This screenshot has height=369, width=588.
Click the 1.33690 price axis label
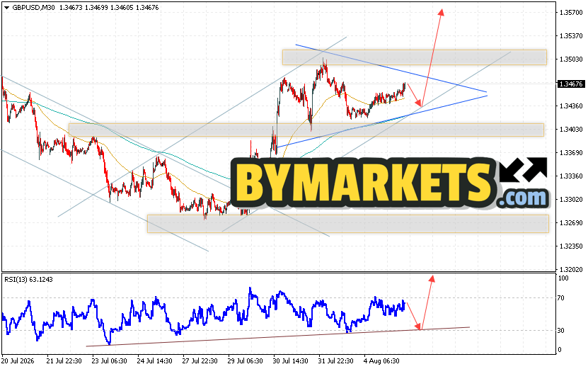pos(571,153)
